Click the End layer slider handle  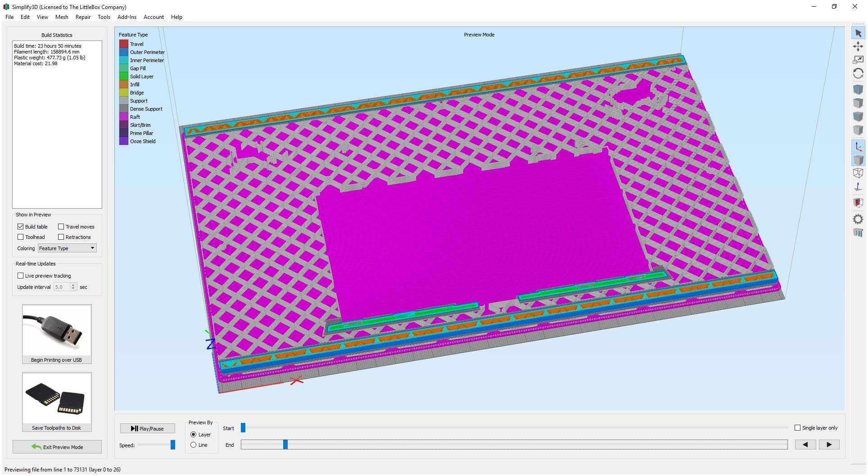click(285, 445)
